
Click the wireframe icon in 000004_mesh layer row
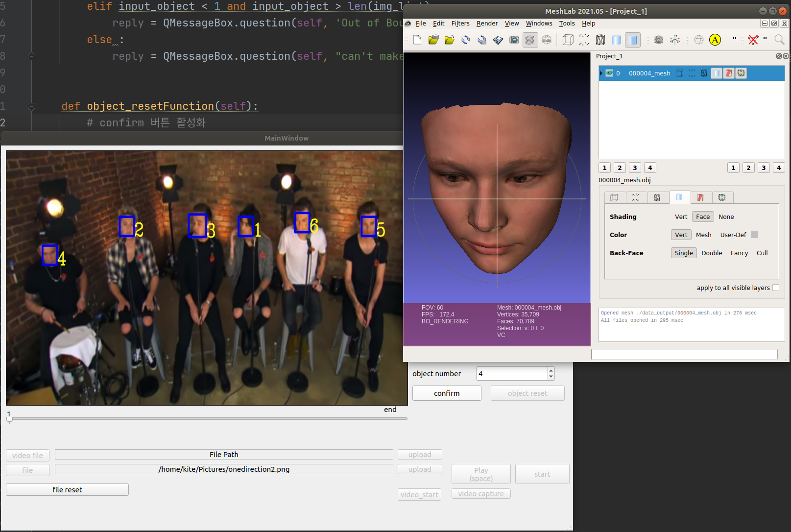pyautogui.click(x=704, y=73)
